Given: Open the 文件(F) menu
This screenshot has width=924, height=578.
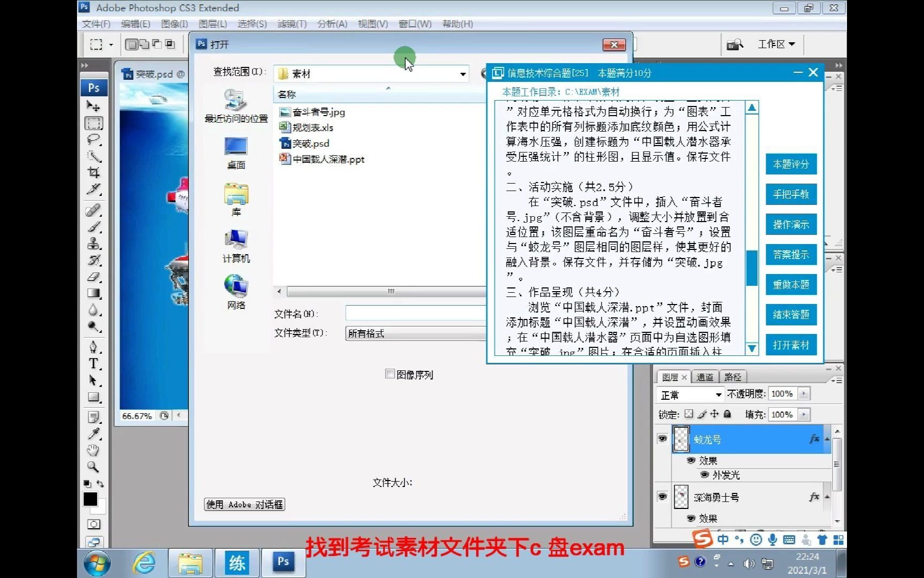Looking at the screenshot, I should (x=96, y=24).
